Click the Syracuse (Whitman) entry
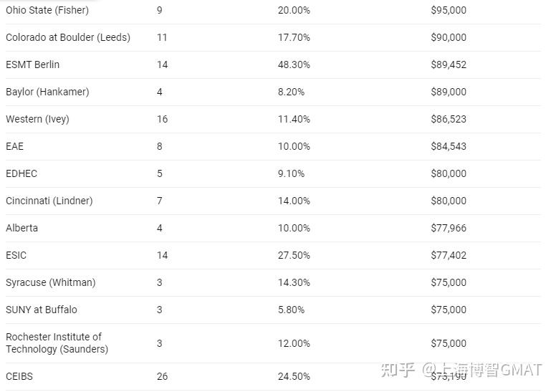Image resolution: width=556 pixels, height=392 pixels. click(51, 282)
